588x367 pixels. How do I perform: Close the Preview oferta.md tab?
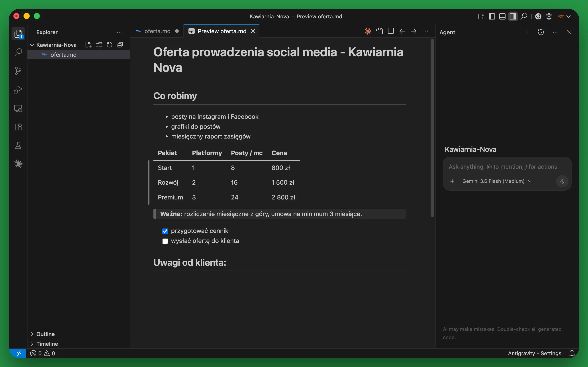pos(253,31)
